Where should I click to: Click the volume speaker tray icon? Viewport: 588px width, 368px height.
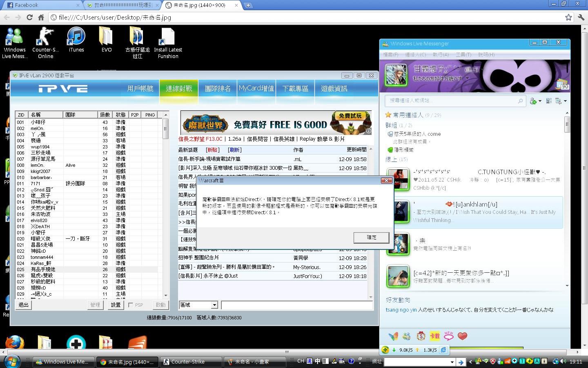point(563,361)
